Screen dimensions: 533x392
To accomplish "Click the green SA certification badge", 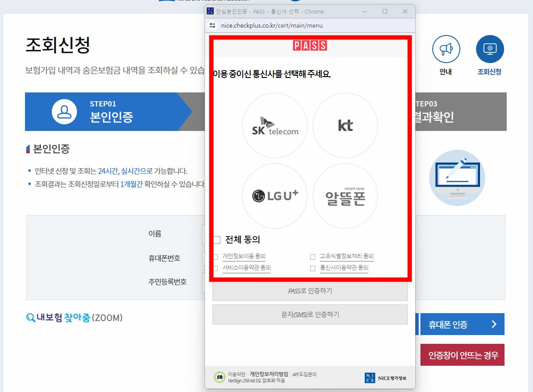I will click(219, 377).
